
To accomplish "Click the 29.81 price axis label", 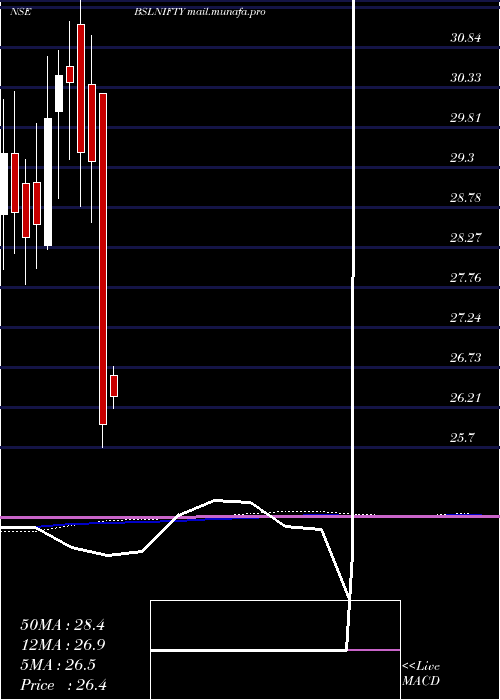I will tap(466, 118).
